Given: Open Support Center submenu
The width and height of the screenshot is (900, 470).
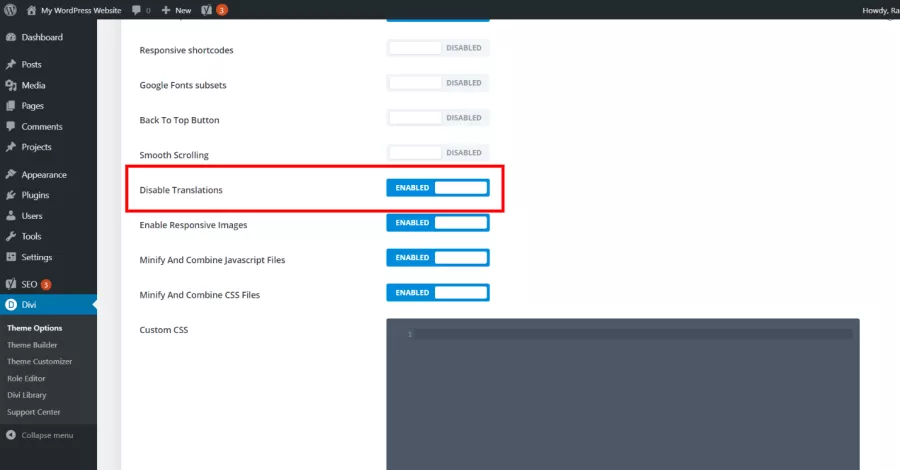Looking at the screenshot, I should point(33,412).
